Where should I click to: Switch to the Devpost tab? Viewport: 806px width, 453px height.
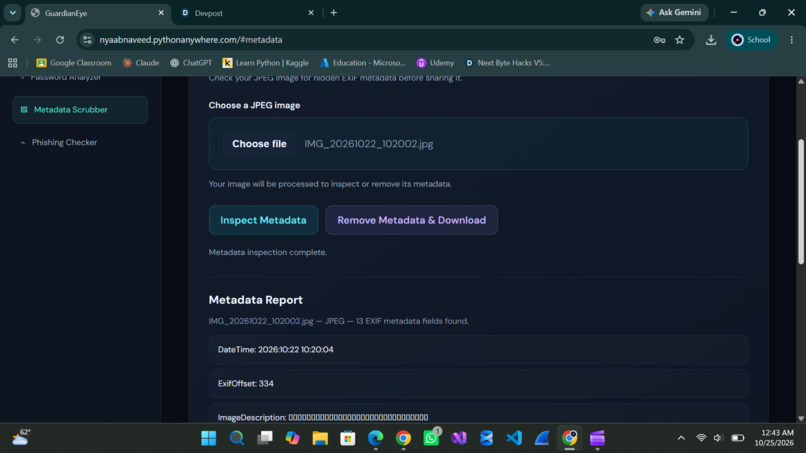(247, 13)
